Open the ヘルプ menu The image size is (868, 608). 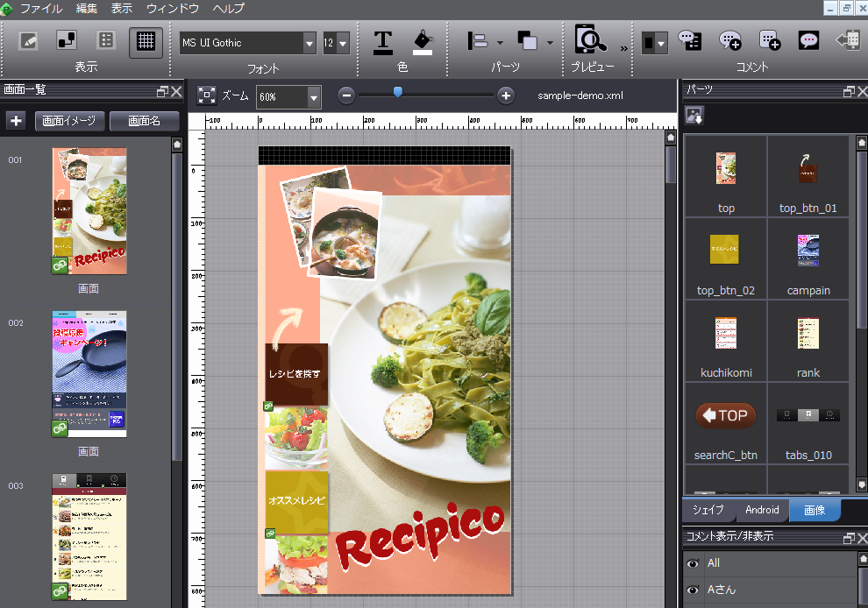(228, 8)
